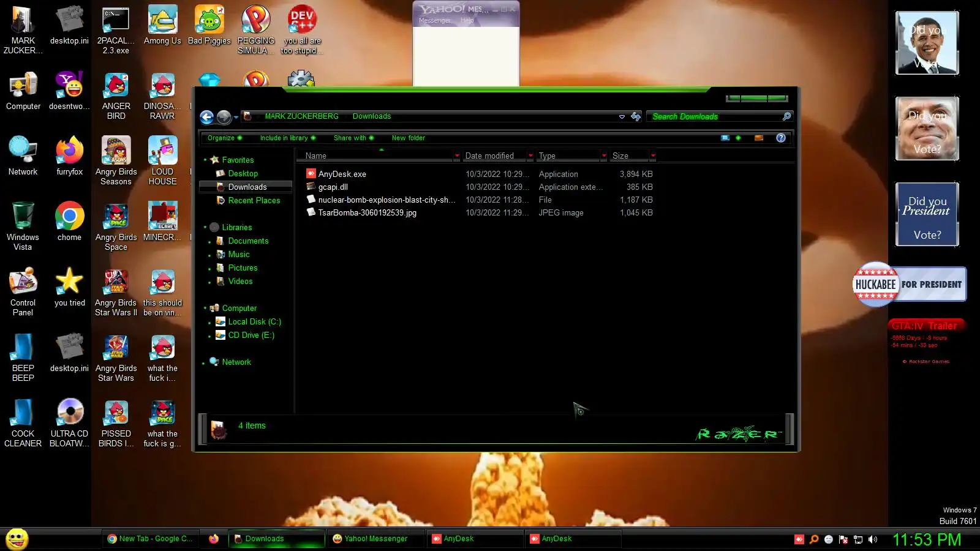Switch to the first AnyDesk taskbar button
980x551 pixels.
tap(475, 539)
